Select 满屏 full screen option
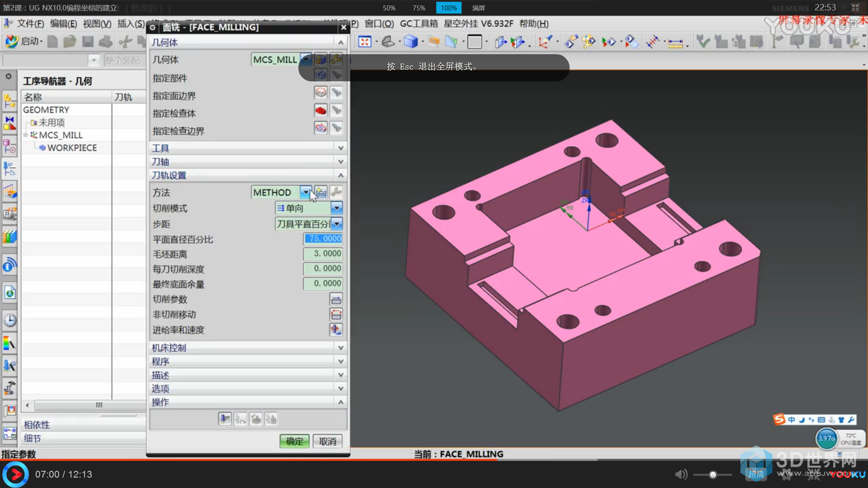 coord(479,8)
